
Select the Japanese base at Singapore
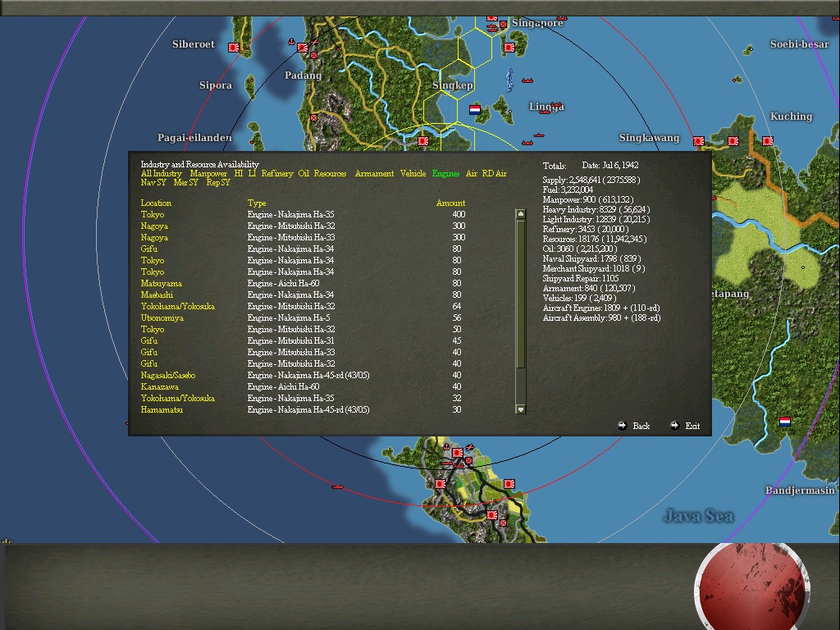(x=492, y=19)
